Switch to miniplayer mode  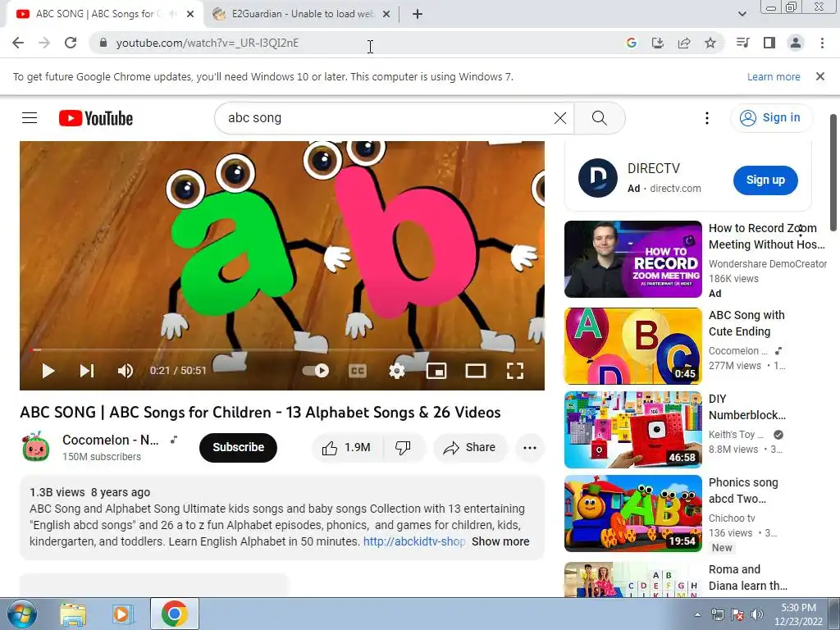[436, 371]
